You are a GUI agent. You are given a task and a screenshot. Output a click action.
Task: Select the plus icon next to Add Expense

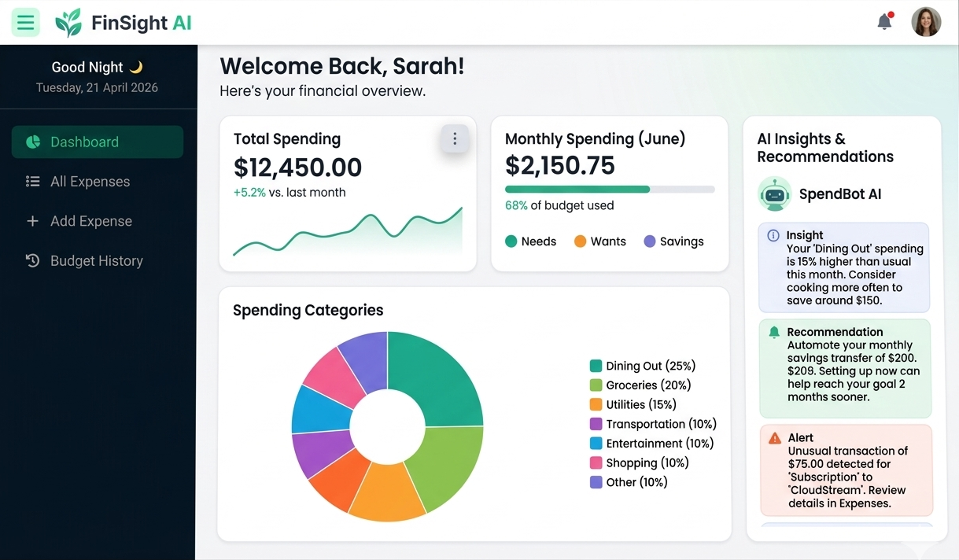(x=32, y=221)
